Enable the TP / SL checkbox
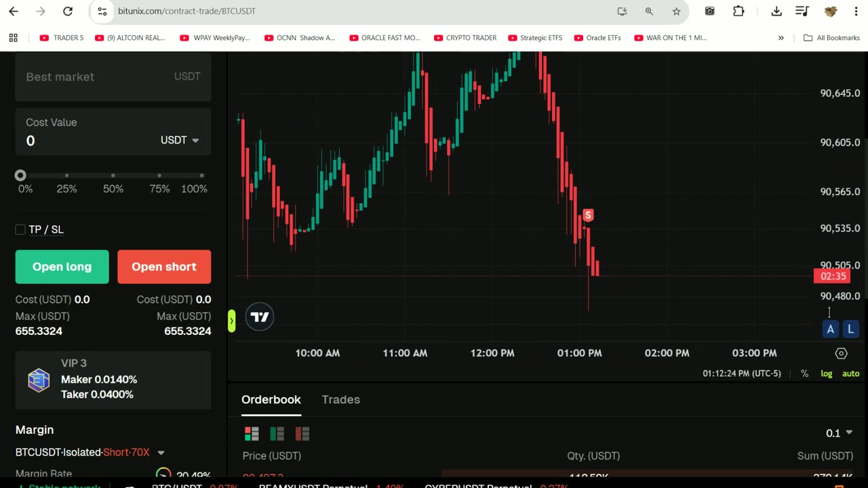Viewport: 868px width, 488px height. pos(20,230)
